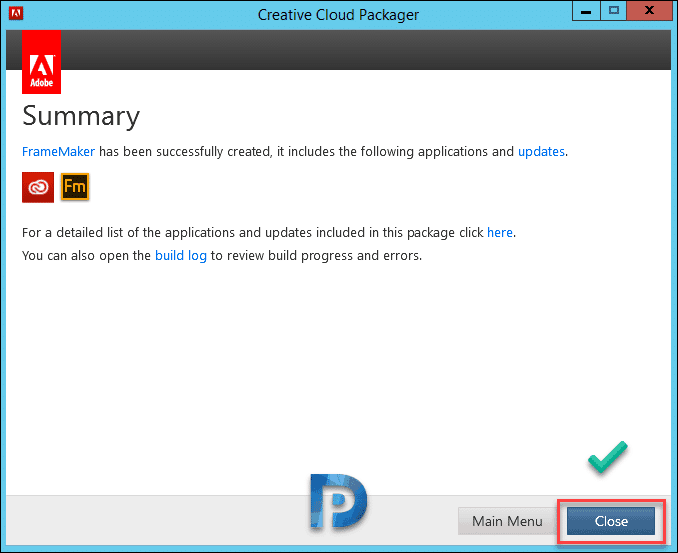Click the red Adobe logo badge

[x=42, y=62]
